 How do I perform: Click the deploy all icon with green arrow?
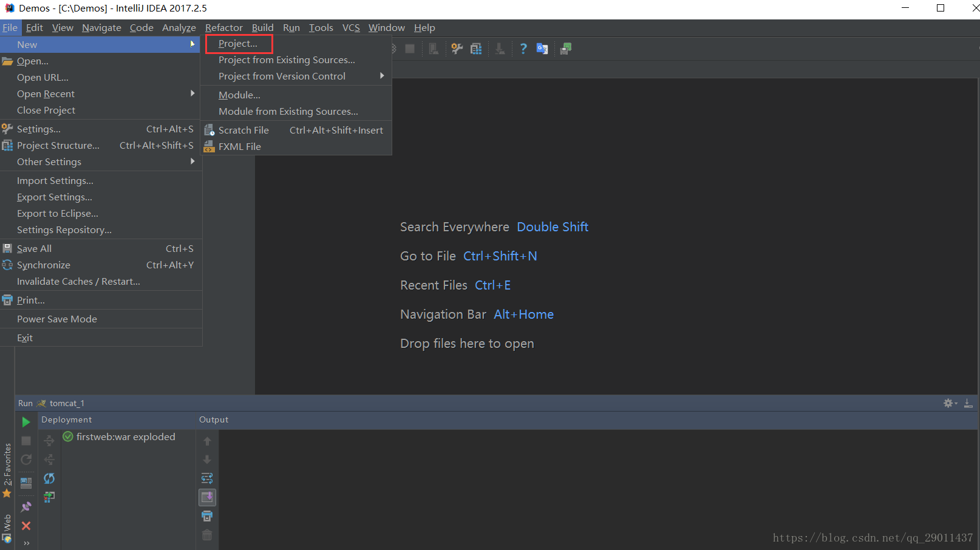[x=49, y=497]
